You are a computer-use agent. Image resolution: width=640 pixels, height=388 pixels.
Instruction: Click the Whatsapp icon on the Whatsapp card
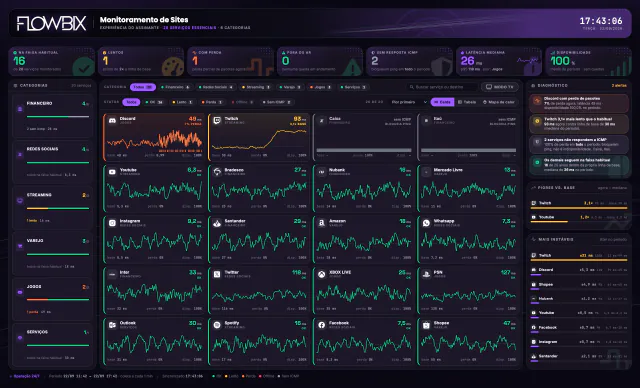427,223
